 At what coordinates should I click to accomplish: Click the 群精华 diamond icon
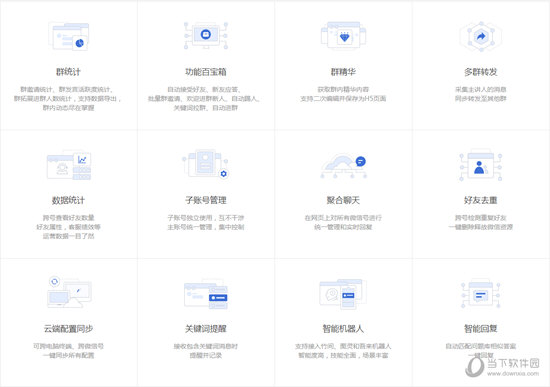pyautogui.click(x=343, y=35)
